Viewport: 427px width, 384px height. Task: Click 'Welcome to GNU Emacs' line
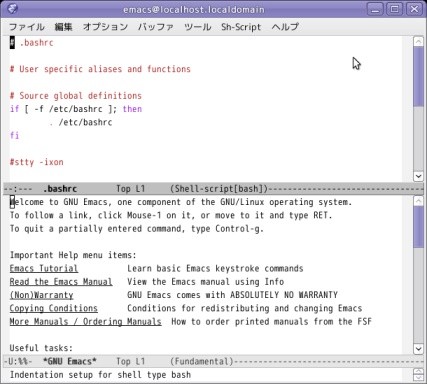click(x=181, y=202)
